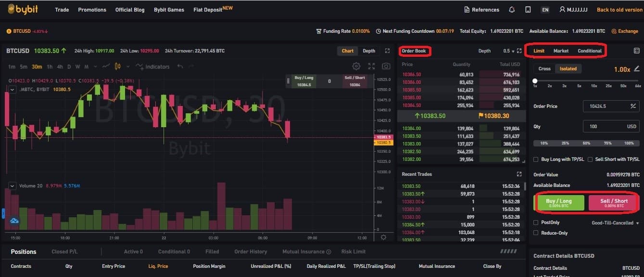Screen dimensions: 644x277
Task: Open the Mutual Insurance help icon
Action: click(x=328, y=251)
